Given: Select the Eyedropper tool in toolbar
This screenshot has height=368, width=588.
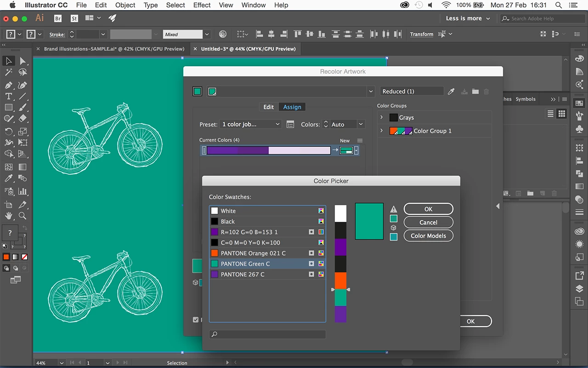Looking at the screenshot, I should click(x=8, y=178).
